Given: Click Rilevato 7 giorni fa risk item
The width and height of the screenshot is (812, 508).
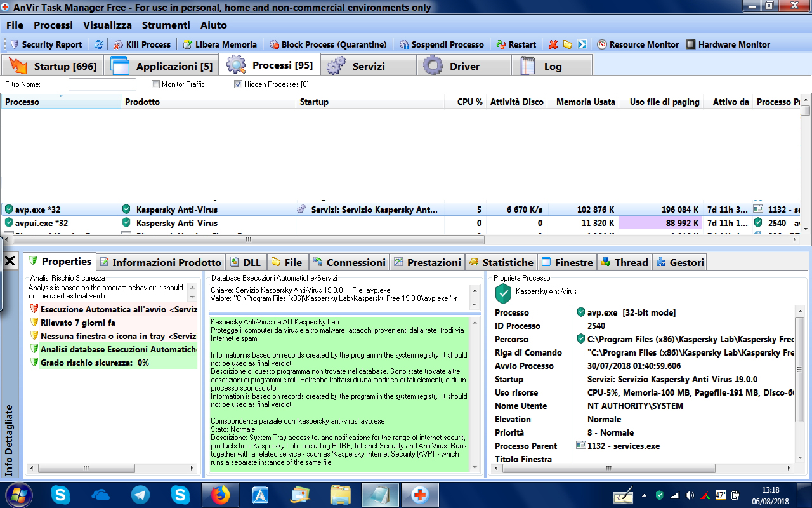Looking at the screenshot, I should coord(114,323).
